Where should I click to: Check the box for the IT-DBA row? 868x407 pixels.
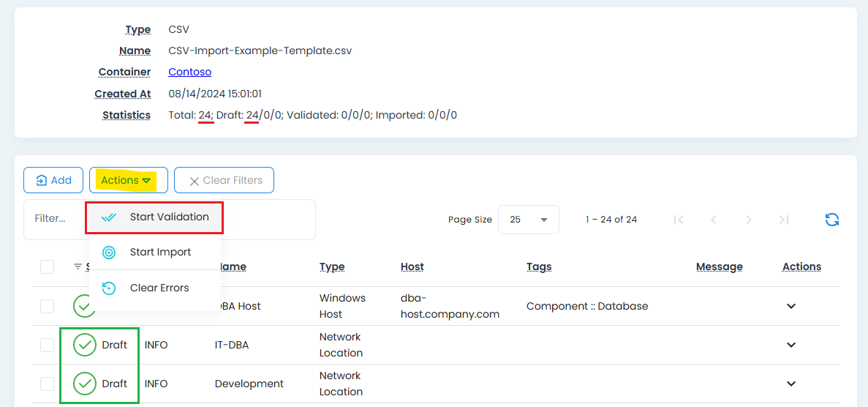pyautogui.click(x=47, y=345)
